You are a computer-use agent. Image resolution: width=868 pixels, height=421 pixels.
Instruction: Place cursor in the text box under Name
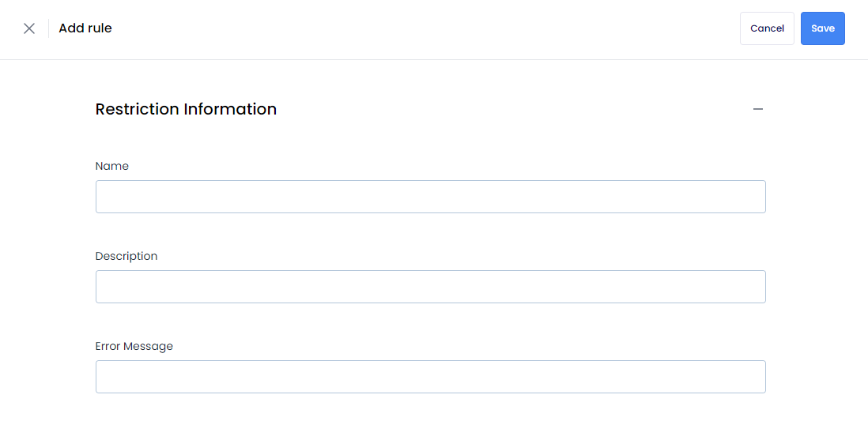[x=431, y=197]
